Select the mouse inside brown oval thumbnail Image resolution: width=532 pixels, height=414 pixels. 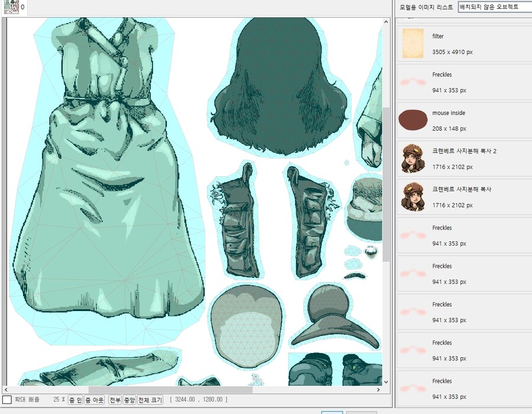pos(413,120)
